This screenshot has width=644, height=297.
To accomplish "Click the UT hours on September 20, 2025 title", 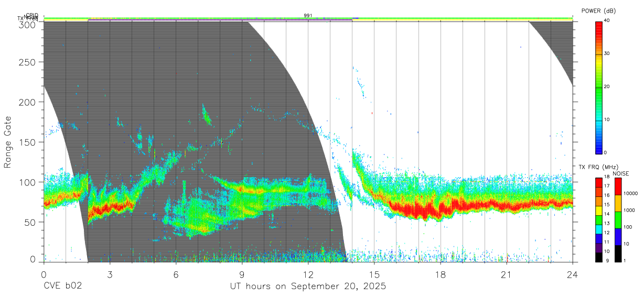I will (x=308, y=287).
